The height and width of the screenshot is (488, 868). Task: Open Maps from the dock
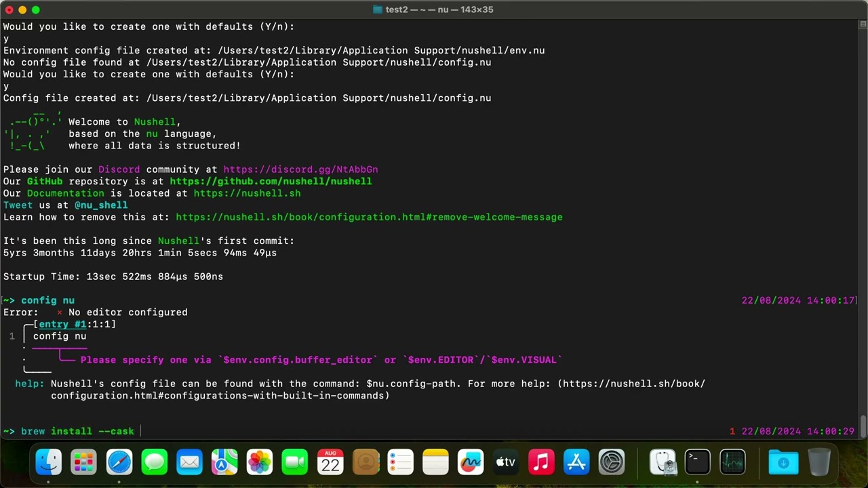click(x=224, y=462)
